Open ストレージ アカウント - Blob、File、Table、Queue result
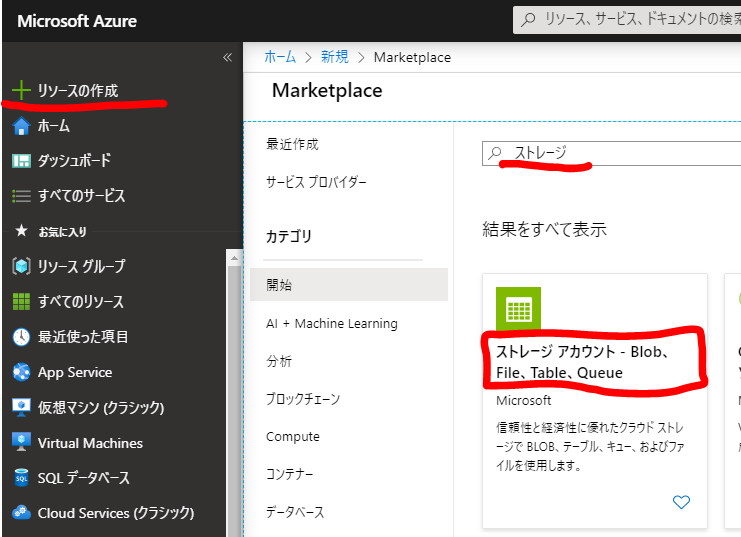Screen dimensions: 741x537 (581, 362)
